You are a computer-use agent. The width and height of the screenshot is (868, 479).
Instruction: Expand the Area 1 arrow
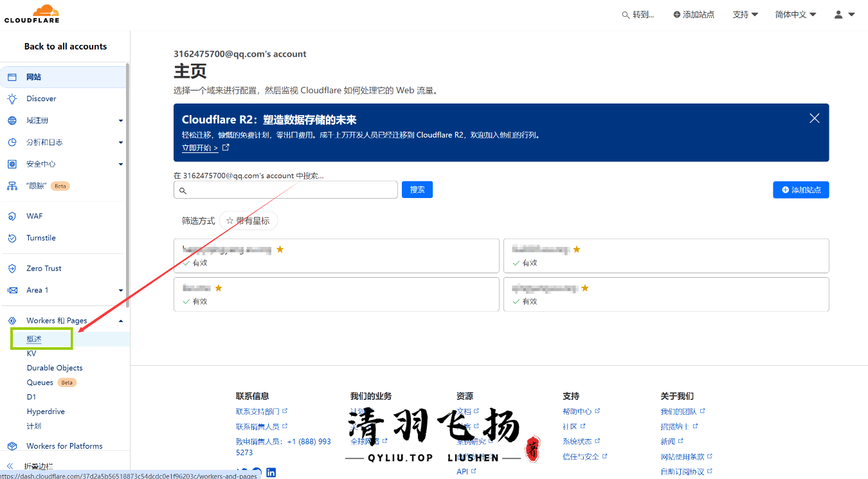pyautogui.click(x=121, y=291)
